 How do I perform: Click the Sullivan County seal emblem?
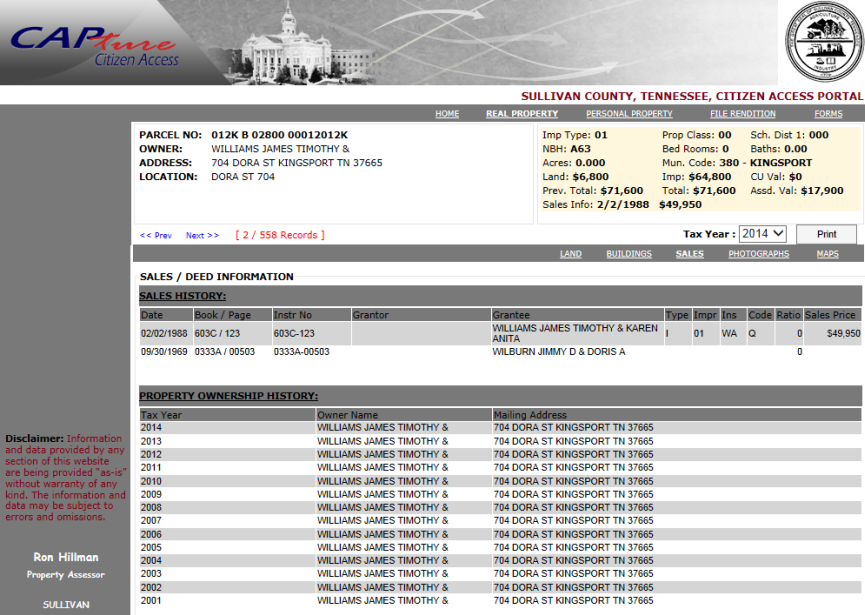click(x=824, y=41)
